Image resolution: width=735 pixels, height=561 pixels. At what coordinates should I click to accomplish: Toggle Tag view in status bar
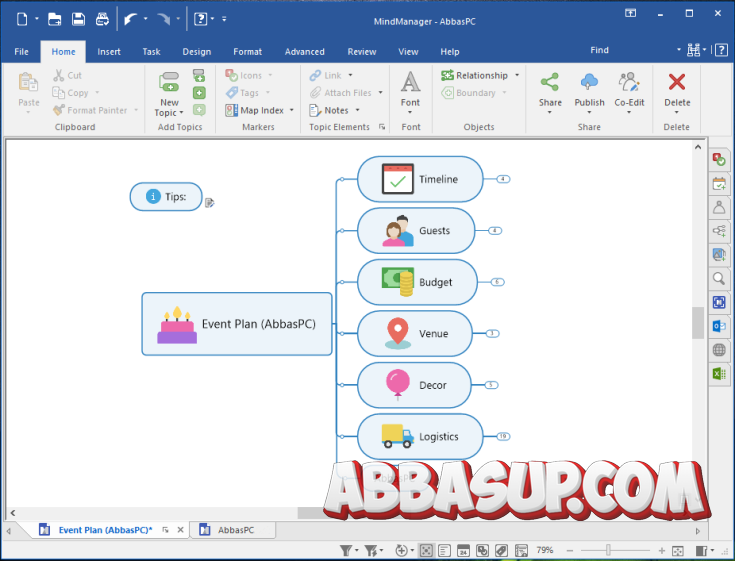[x=501, y=550]
